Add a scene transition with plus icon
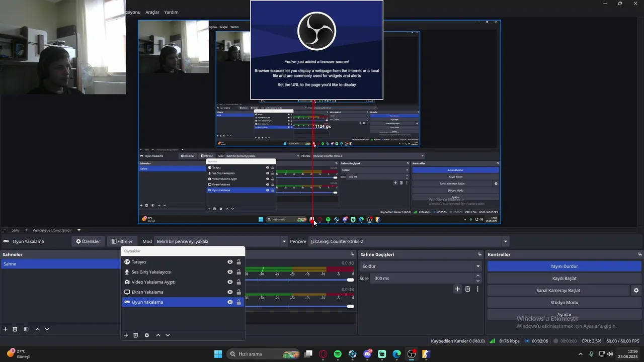The image size is (644, 362). click(x=457, y=289)
